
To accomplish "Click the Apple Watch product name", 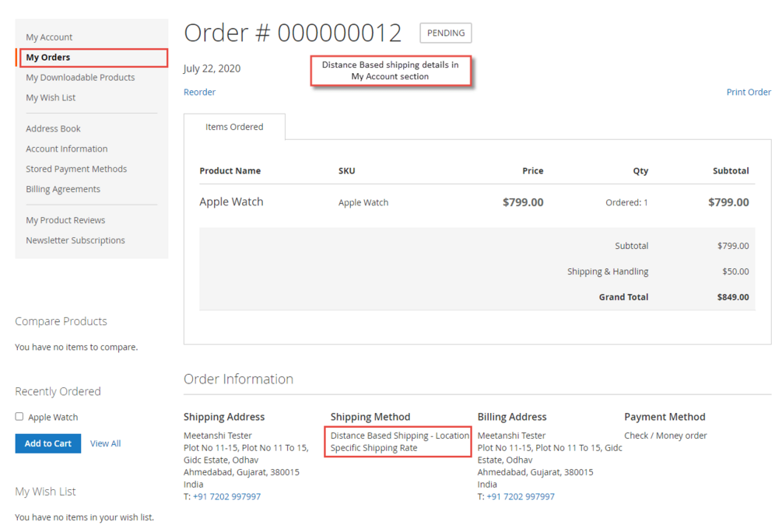I will click(231, 202).
